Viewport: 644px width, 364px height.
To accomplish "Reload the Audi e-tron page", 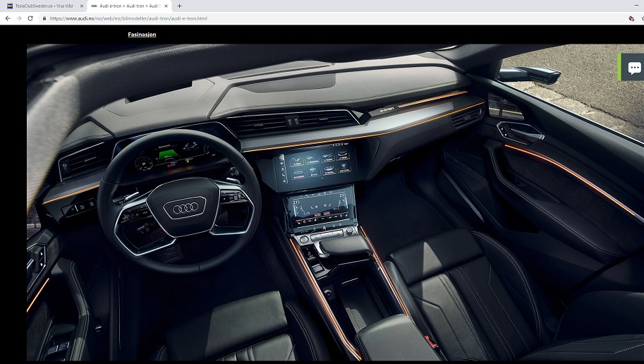I will (30, 18).
